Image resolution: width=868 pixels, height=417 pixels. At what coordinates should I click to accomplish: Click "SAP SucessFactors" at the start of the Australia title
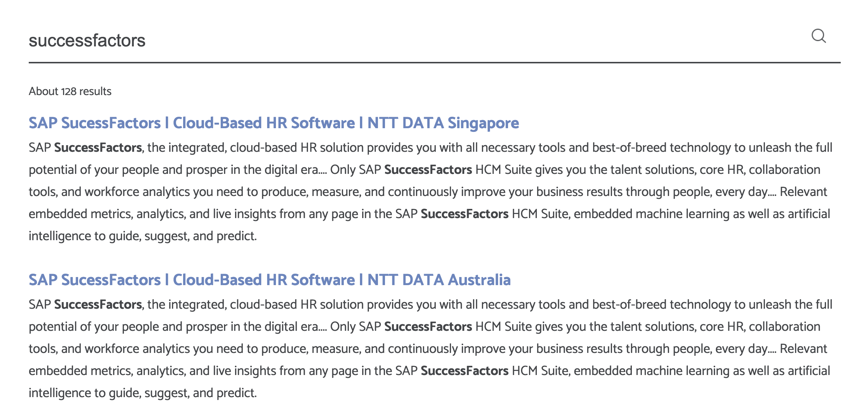pos(95,280)
